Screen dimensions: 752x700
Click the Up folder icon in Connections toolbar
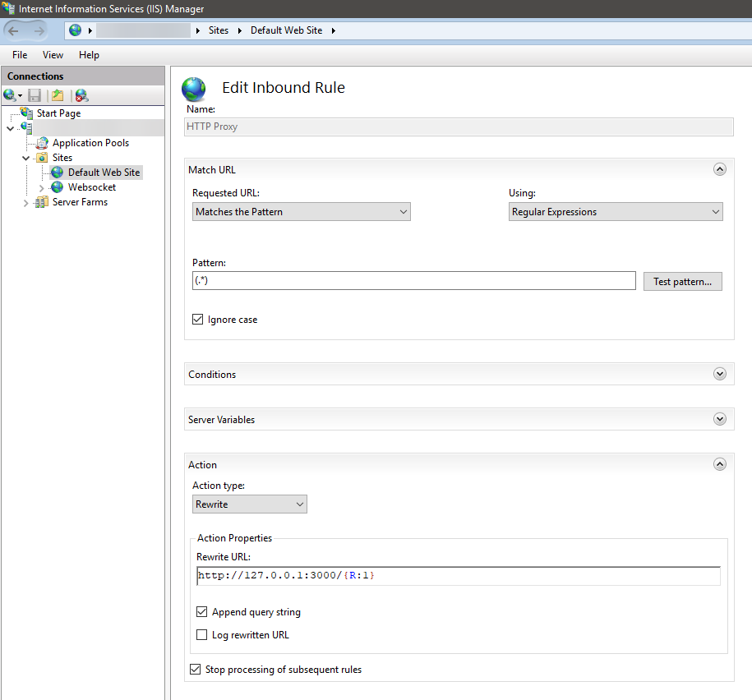(57, 95)
